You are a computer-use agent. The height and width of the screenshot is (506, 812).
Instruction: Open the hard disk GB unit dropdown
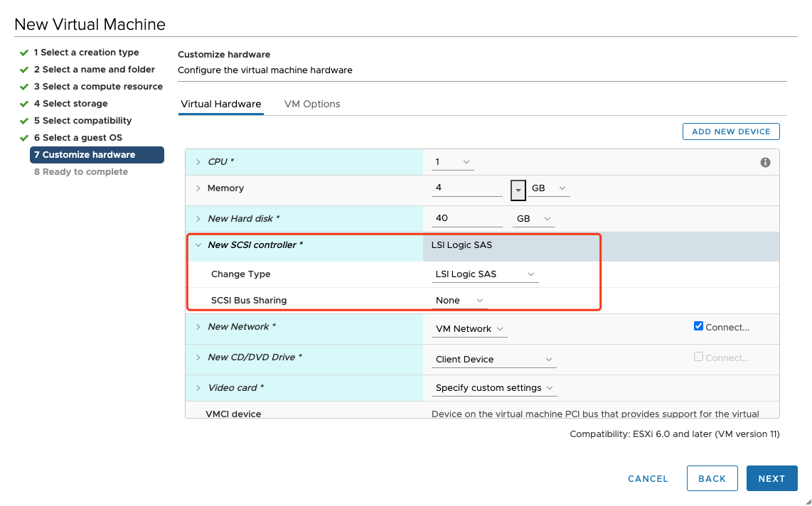point(534,219)
